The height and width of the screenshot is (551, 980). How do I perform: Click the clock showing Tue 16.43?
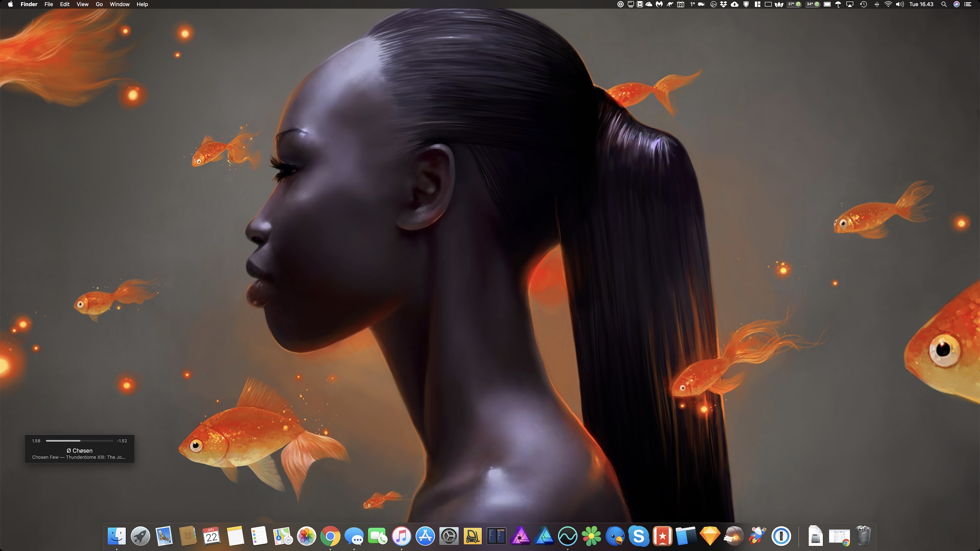click(x=921, y=4)
